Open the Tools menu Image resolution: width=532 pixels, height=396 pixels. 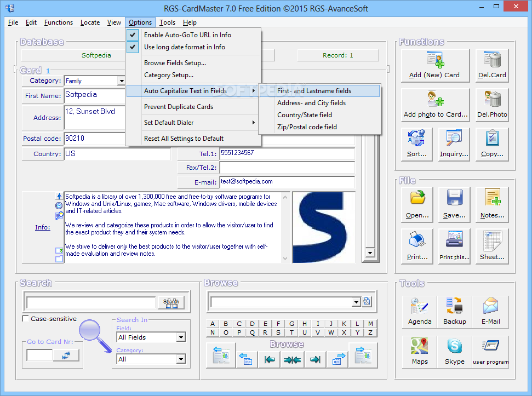pos(167,22)
